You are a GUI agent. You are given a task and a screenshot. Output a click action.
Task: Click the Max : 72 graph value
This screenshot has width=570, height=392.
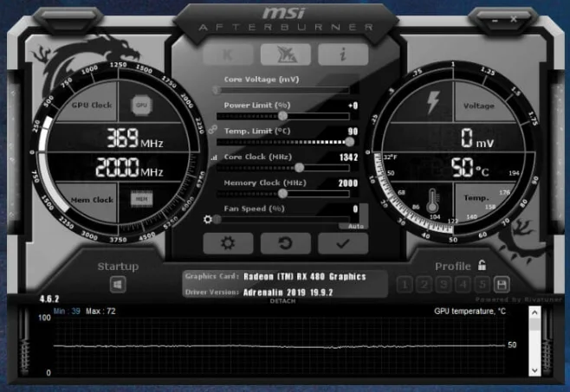coord(100,312)
